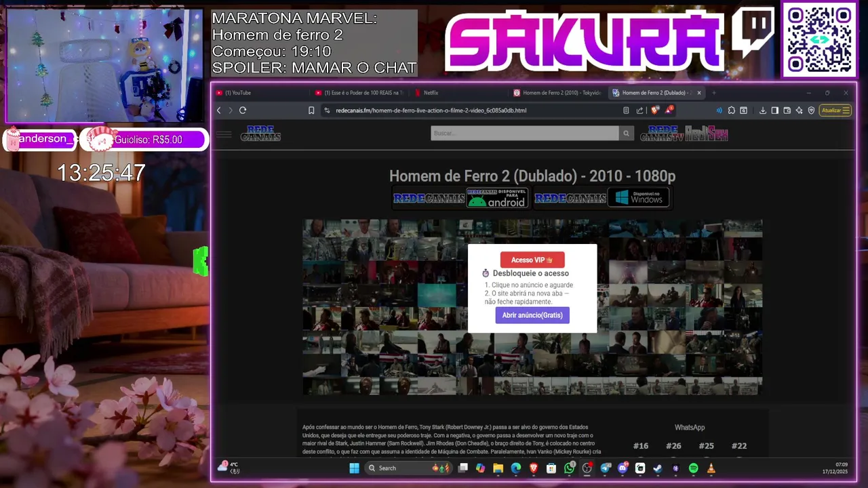This screenshot has height=488, width=868.
Task: Open Microsoft Edge from the taskbar
Action: click(516, 468)
